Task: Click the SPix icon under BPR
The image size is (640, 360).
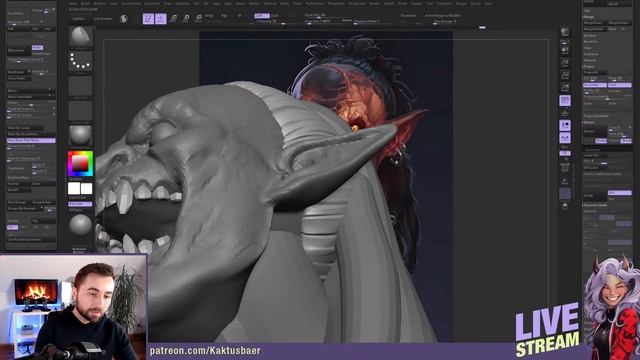Action: click(565, 42)
